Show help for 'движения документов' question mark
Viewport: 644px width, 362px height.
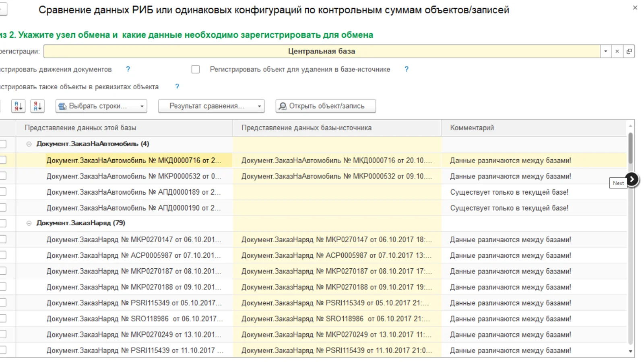pos(128,69)
